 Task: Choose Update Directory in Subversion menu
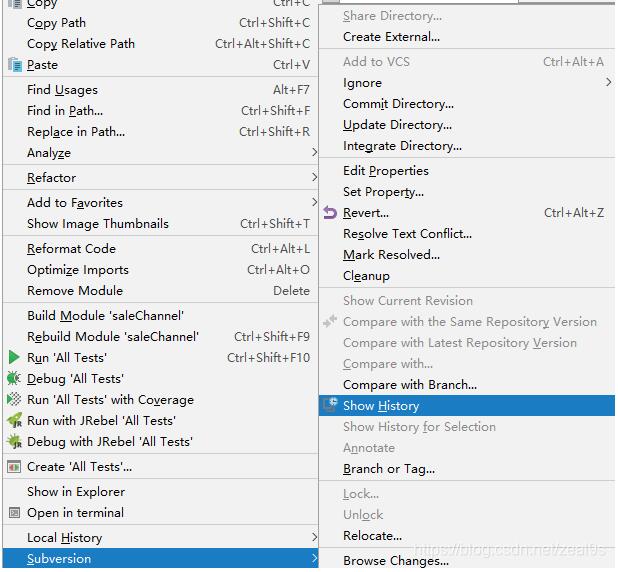[397, 125]
